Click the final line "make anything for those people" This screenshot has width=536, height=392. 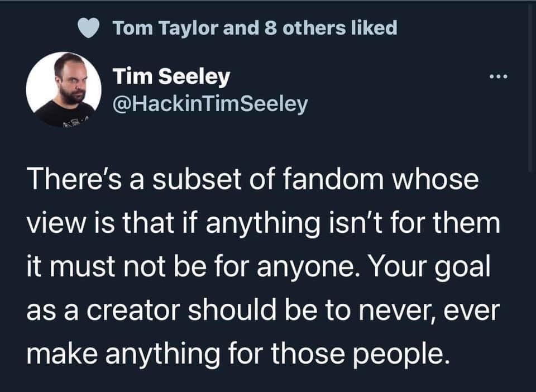237,353
